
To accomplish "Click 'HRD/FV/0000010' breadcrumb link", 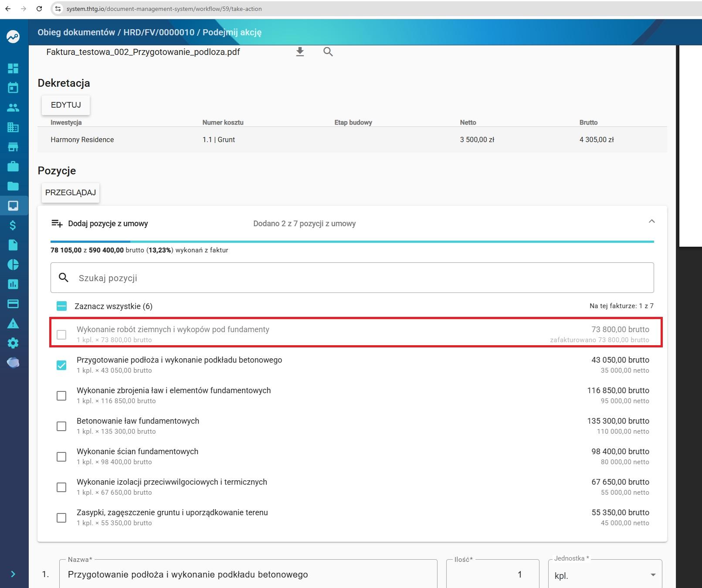I will (159, 32).
